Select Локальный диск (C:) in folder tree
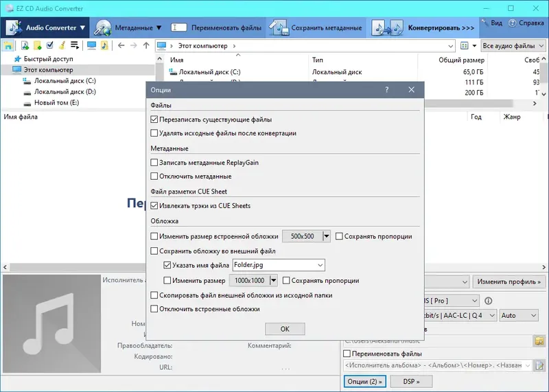The image size is (549, 392). click(x=65, y=81)
